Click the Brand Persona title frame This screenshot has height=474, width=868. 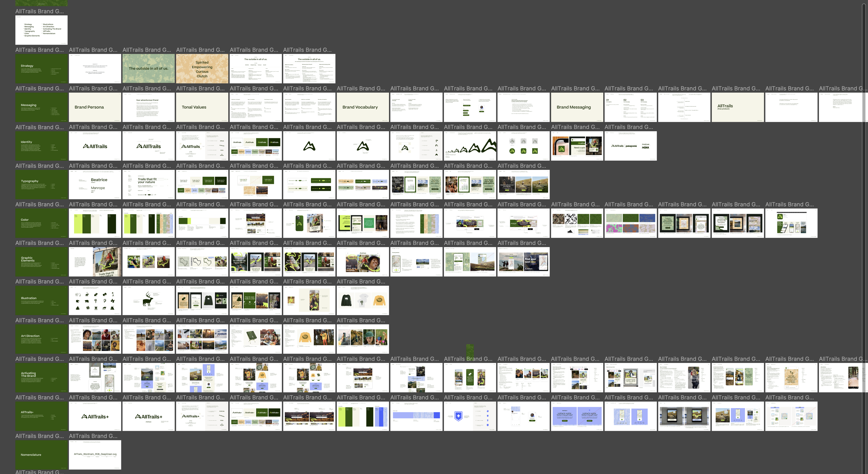pyautogui.click(x=95, y=107)
